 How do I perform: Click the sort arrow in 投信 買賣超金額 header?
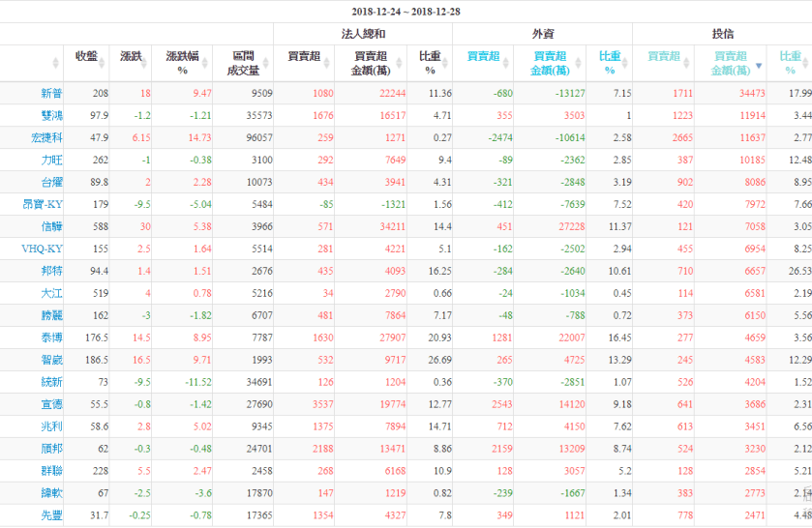click(x=759, y=67)
